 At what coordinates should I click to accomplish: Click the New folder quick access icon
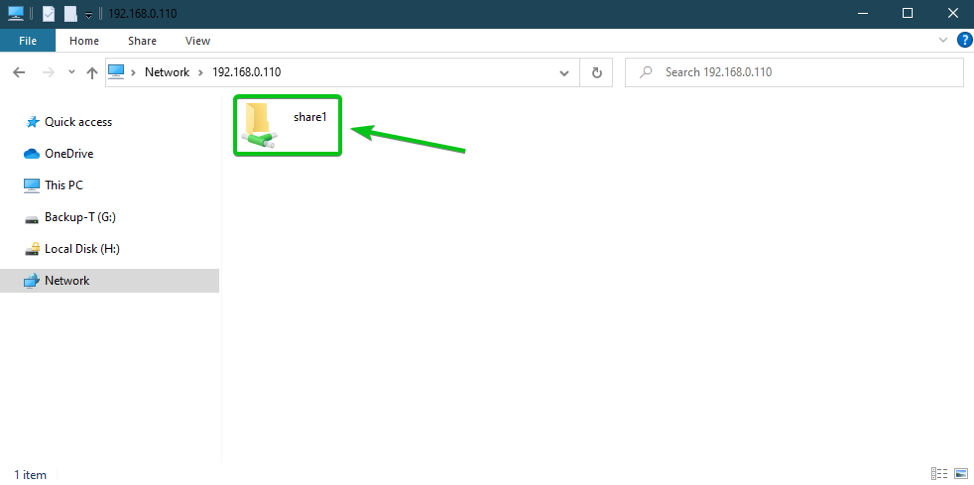coord(70,14)
